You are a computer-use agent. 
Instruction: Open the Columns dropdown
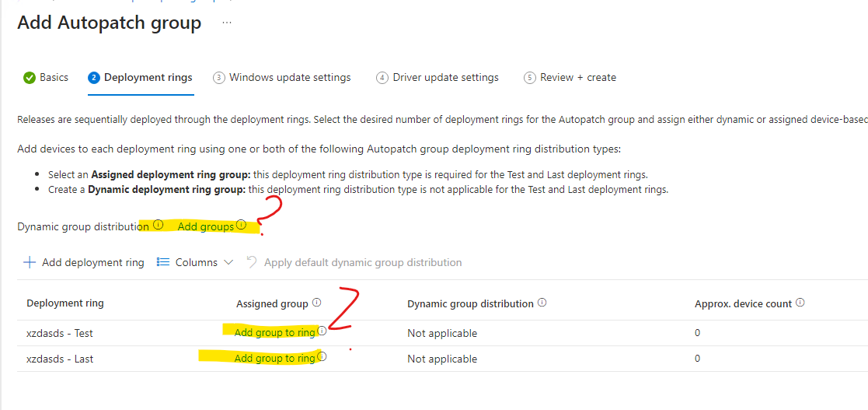pyautogui.click(x=195, y=263)
